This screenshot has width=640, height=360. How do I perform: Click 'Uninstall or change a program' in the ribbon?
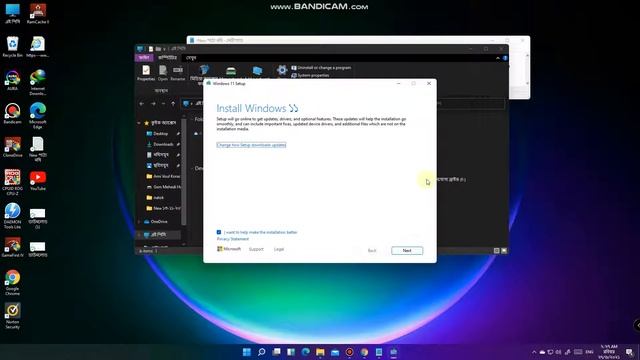(x=321, y=68)
